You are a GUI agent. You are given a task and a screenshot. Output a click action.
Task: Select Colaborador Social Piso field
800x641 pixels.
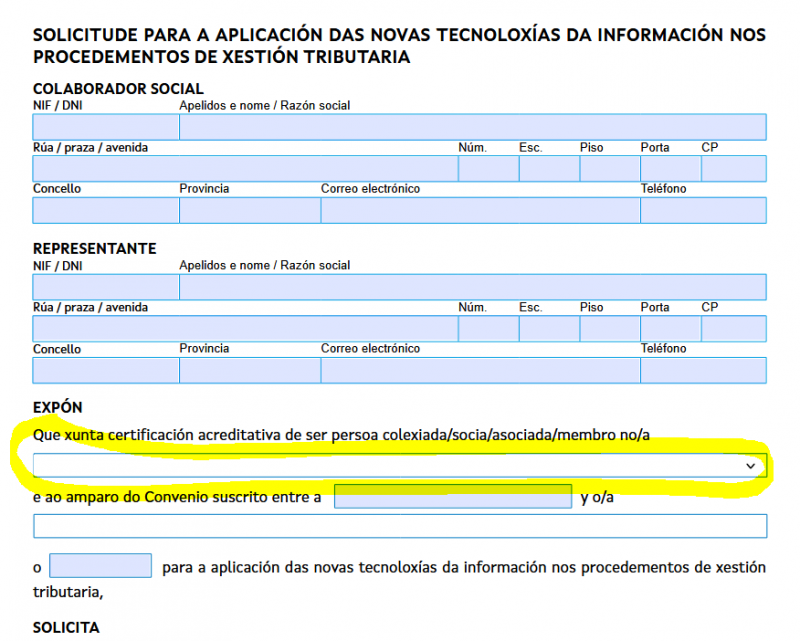pyautogui.click(x=610, y=168)
